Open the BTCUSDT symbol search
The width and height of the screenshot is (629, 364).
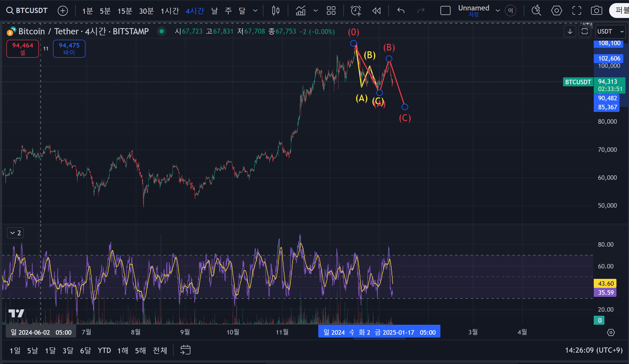coord(27,10)
